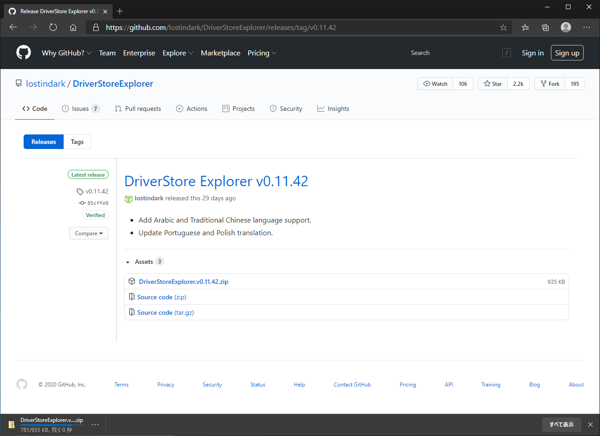
Task: Star the repository
Action: (494, 84)
